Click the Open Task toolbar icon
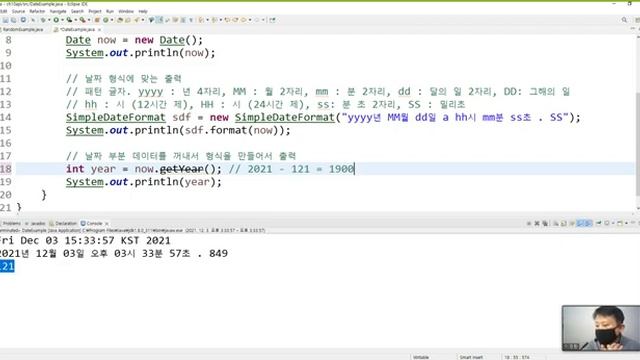Screen dimensions: 640x360 pos(127,20)
